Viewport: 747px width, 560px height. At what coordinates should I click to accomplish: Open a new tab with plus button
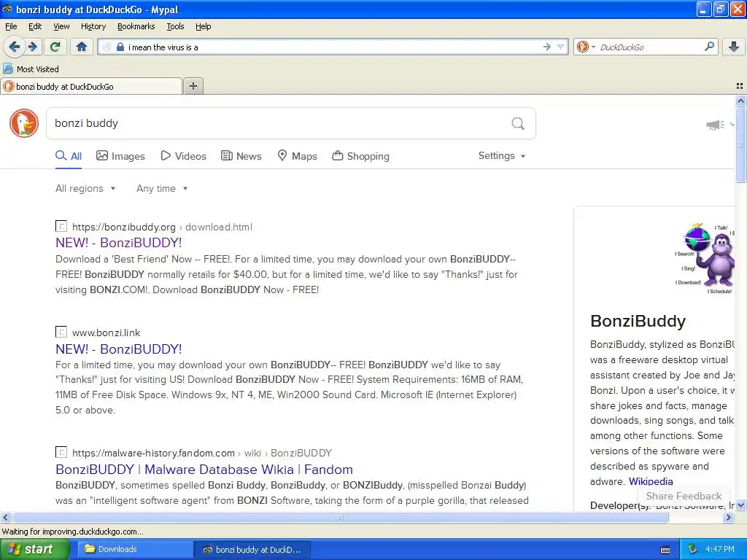pos(193,86)
